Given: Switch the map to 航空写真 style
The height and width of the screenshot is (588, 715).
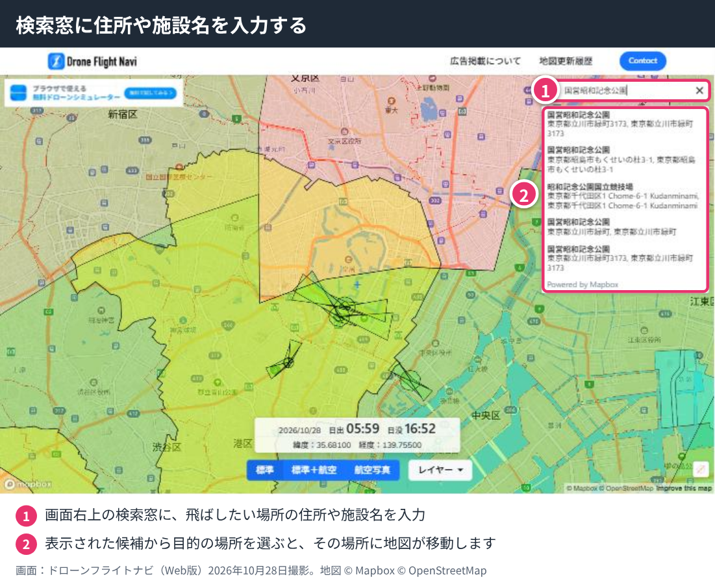Looking at the screenshot, I should 372,470.
